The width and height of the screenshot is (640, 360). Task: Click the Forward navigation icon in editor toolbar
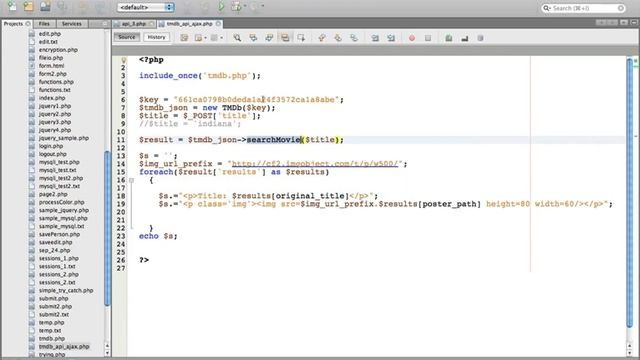(214, 38)
